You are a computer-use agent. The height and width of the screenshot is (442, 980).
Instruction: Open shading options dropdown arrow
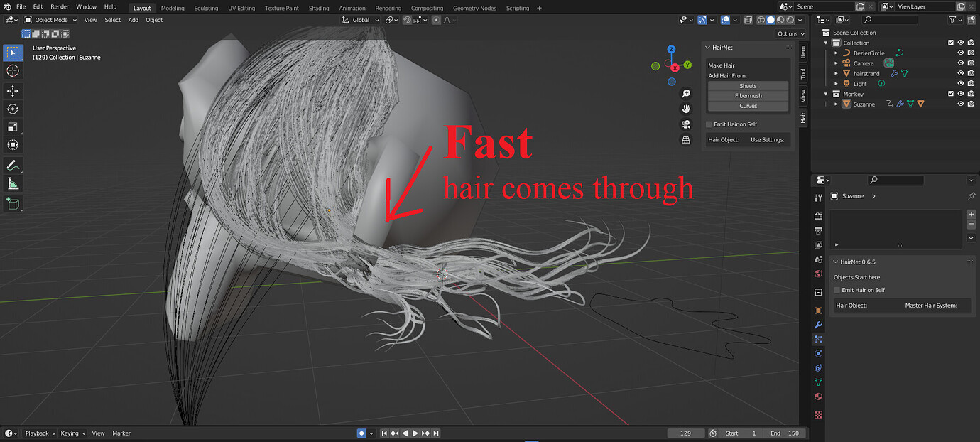tap(798, 20)
